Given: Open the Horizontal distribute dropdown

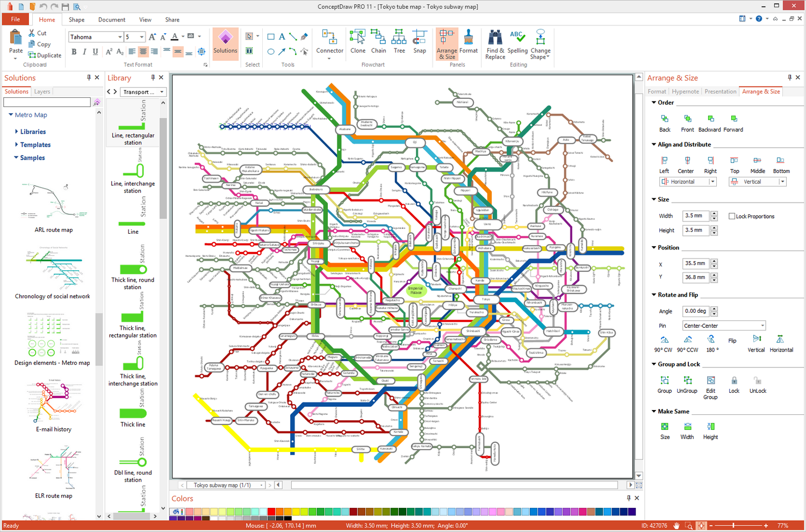Looking at the screenshot, I should (713, 182).
